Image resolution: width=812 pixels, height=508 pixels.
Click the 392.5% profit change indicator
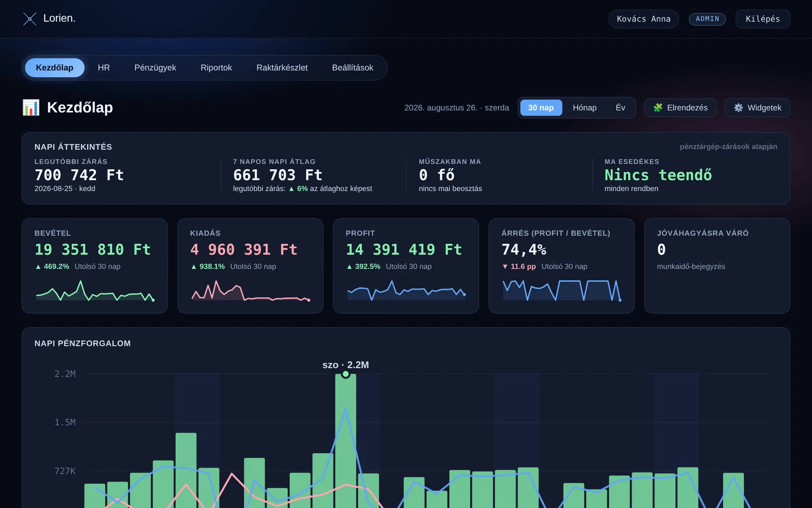click(363, 266)
